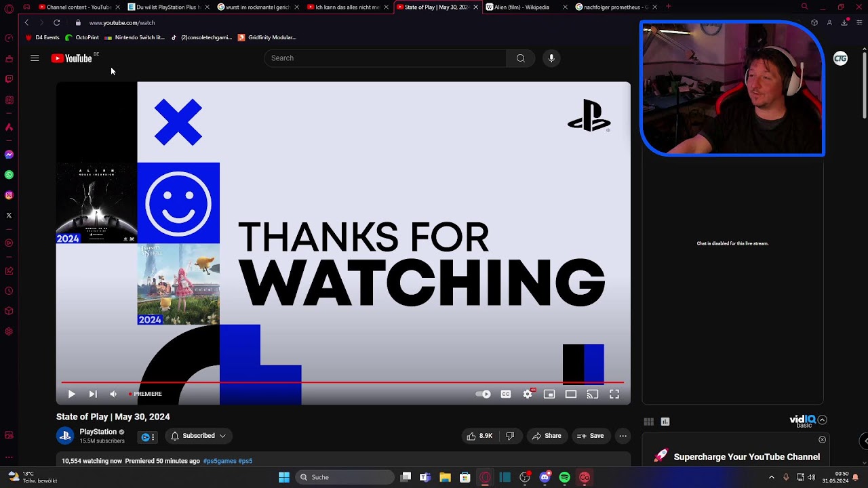The image size is (868, 488).
Task: Open WhatsApp in the Opera sidebar
Action: click(x=9, y=175)
